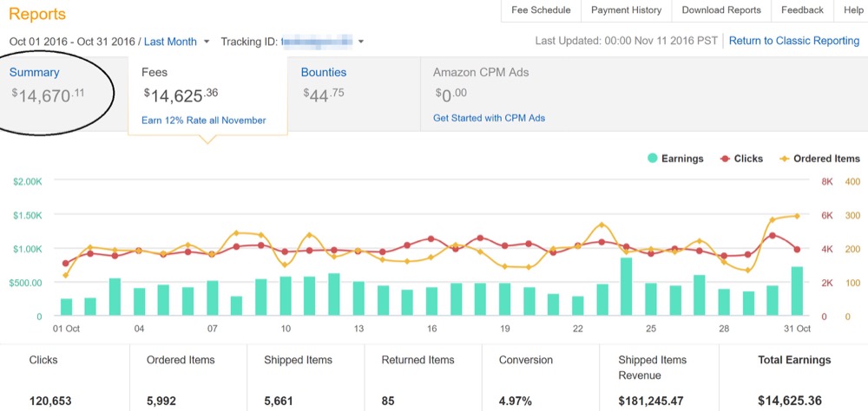Click the 31 Oct Ordered Items data point
Screen dimensions: 868x411
(797, 216)
